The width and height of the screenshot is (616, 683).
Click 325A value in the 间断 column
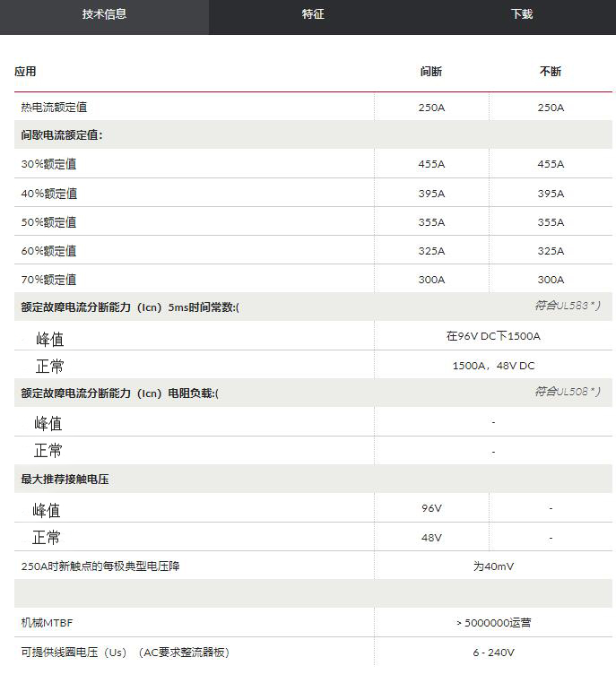(x=431, y=251)
